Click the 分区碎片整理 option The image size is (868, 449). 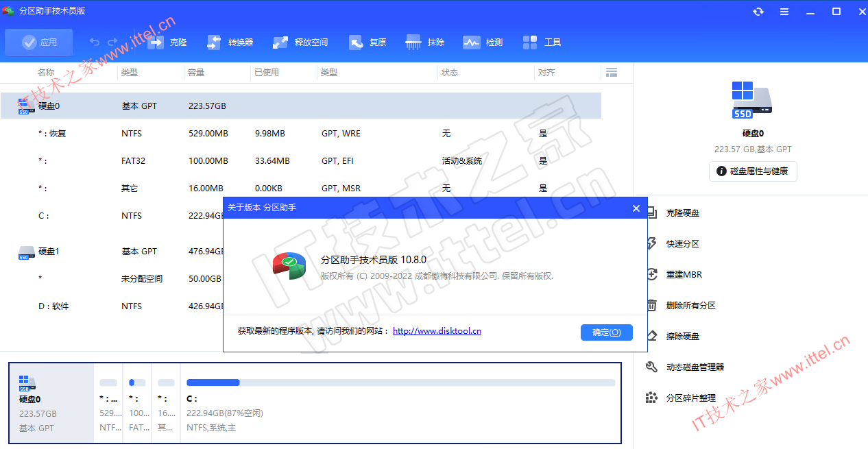(691, 398)
